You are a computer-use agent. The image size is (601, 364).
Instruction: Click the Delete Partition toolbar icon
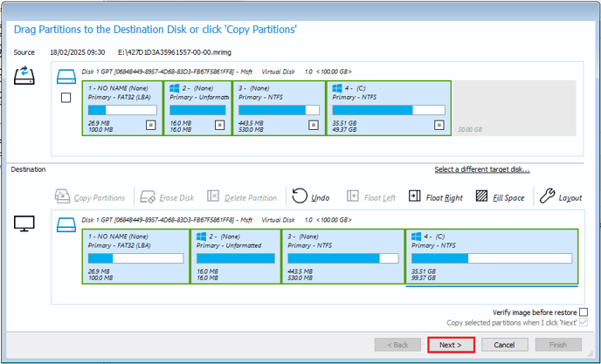214,197
